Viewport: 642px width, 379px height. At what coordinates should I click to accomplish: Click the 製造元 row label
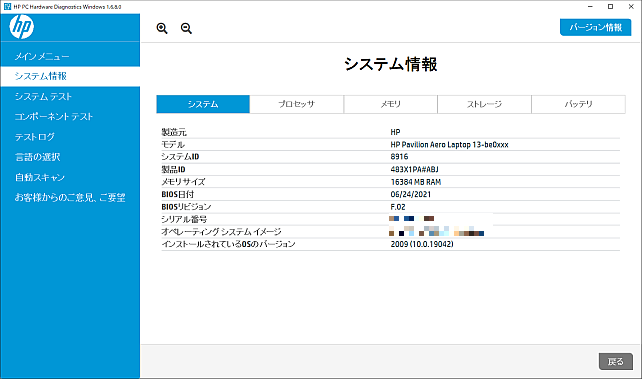point(174,132)
